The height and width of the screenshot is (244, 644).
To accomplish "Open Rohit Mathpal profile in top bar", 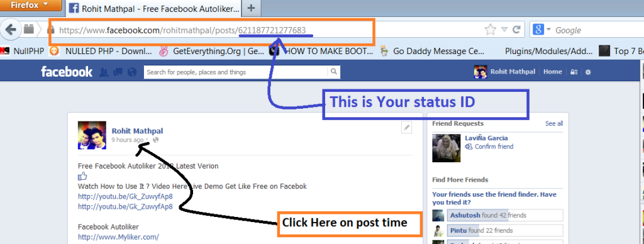I will pyautogui.click(x=513, y=72).
